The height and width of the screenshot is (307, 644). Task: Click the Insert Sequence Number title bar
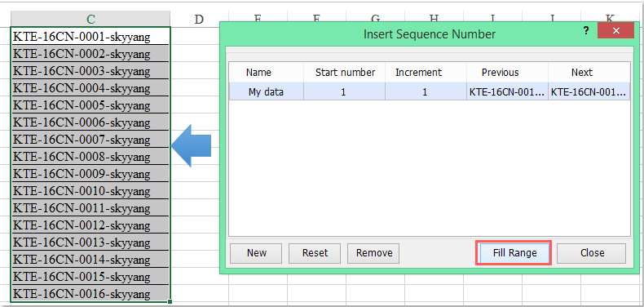tap(429, 33)
